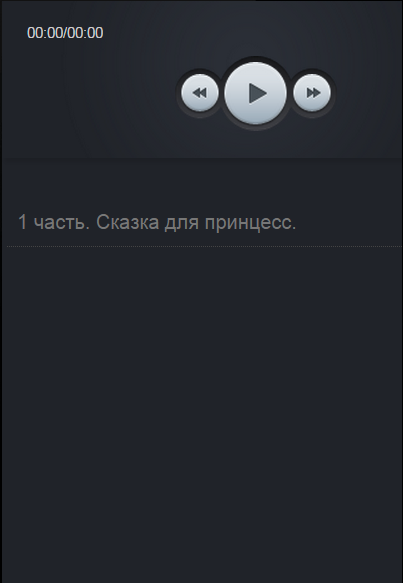Click the word 'принцесс' in the track title
The height and width of the screenshot is (583, 403).
248,224
